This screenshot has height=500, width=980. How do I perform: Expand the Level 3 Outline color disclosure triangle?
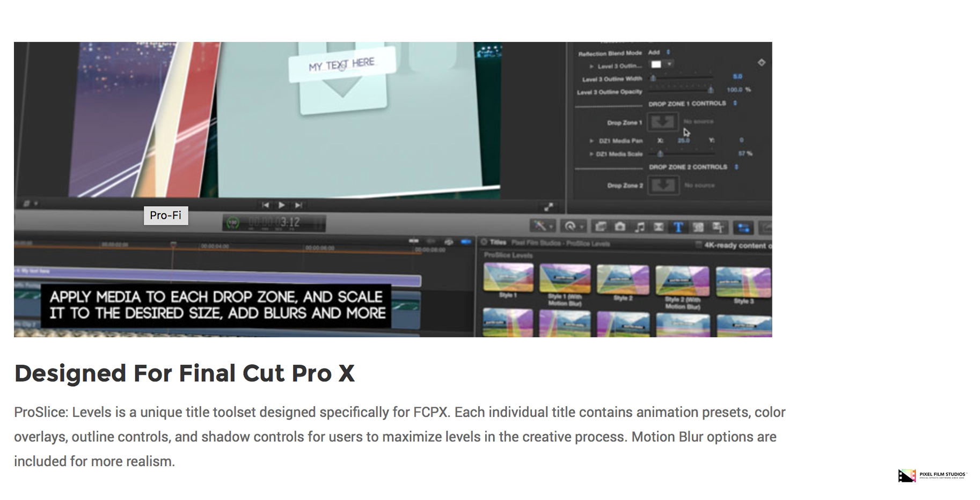pyautogui.click(x=591, y=67)
